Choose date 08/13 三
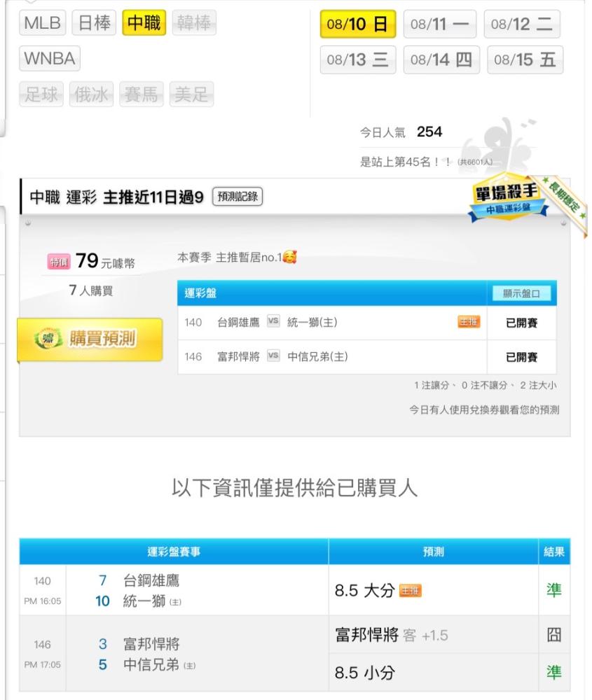Screen dimensions: 592x700 click(358, 59)
